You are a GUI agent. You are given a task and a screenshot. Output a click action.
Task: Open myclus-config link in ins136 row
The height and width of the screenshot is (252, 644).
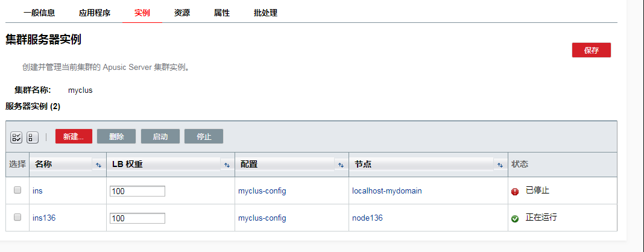click(x=262, y=218)
